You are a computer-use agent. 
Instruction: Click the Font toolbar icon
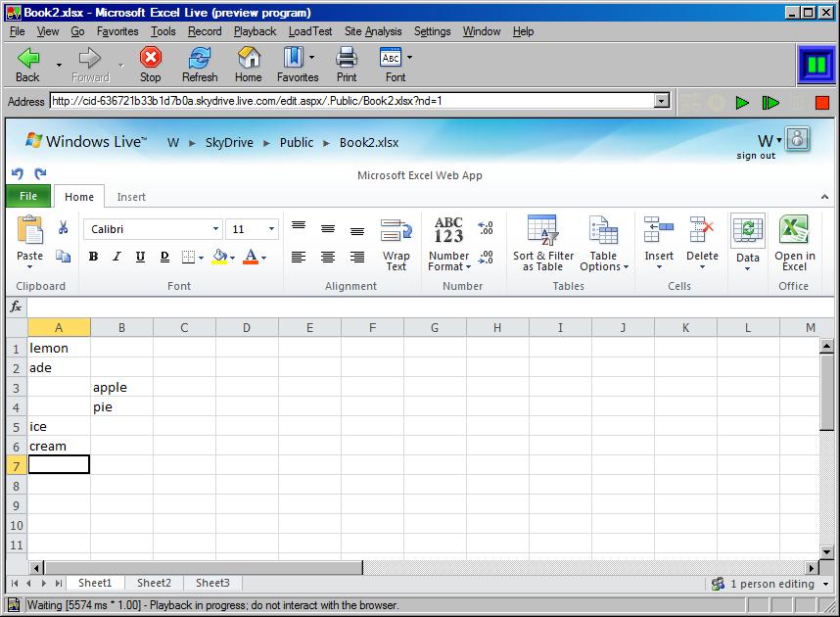click(x=391, y=58)
